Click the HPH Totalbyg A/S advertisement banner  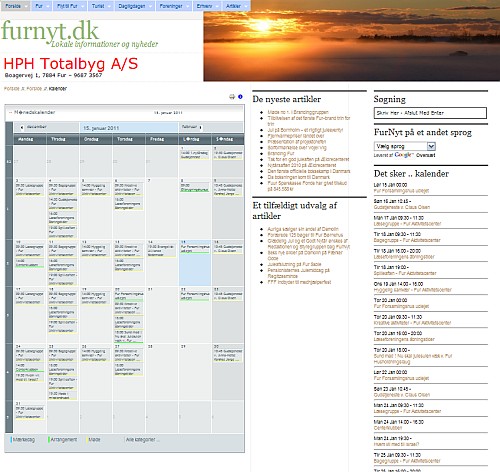click(71, 67)
